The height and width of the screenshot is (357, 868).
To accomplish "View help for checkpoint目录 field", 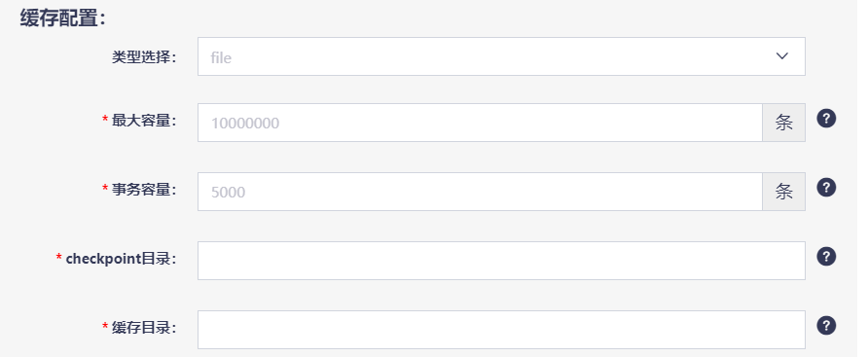I will [826, 257].
